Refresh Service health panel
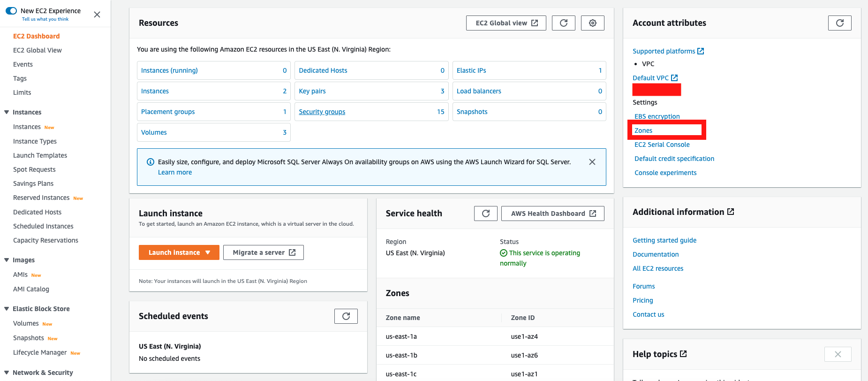This screenshot has width=868, height=381. [486, 213]
